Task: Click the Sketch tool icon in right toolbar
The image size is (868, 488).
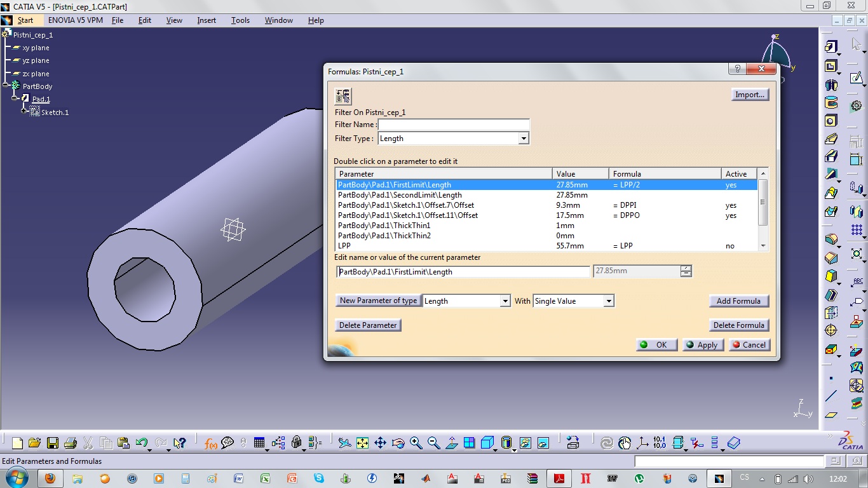Action: 857,78
